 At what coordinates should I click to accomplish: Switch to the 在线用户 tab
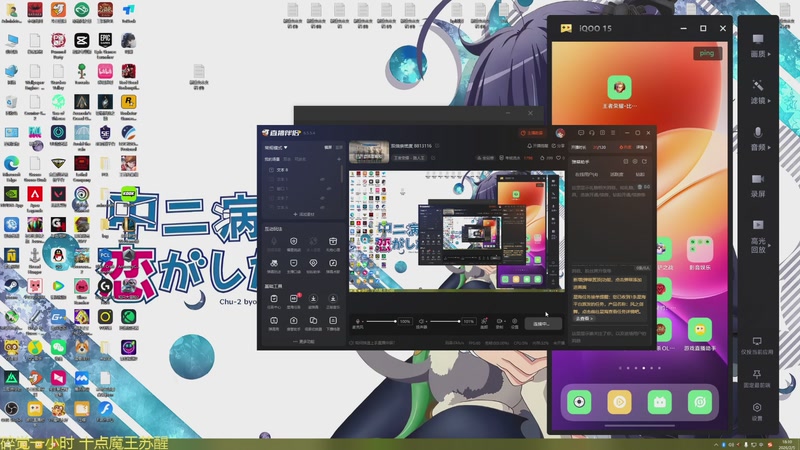pyautogui.click(x=586, y=174)
